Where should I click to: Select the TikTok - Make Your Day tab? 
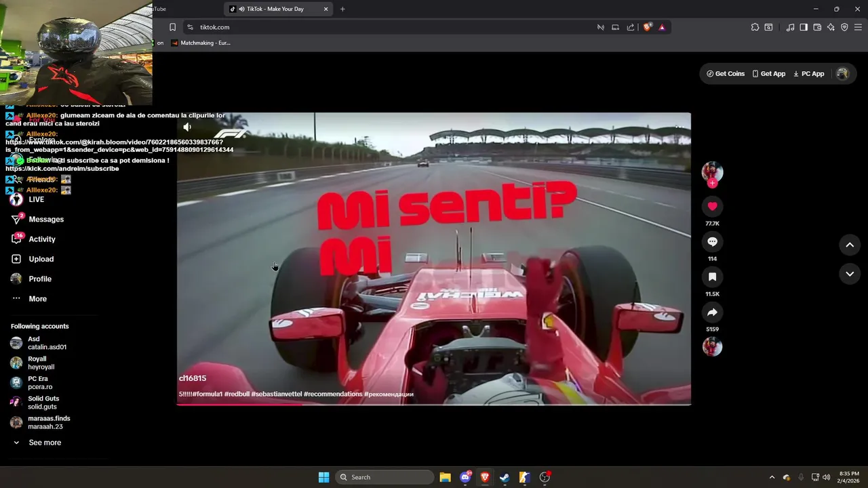click(x=278, y=9)
